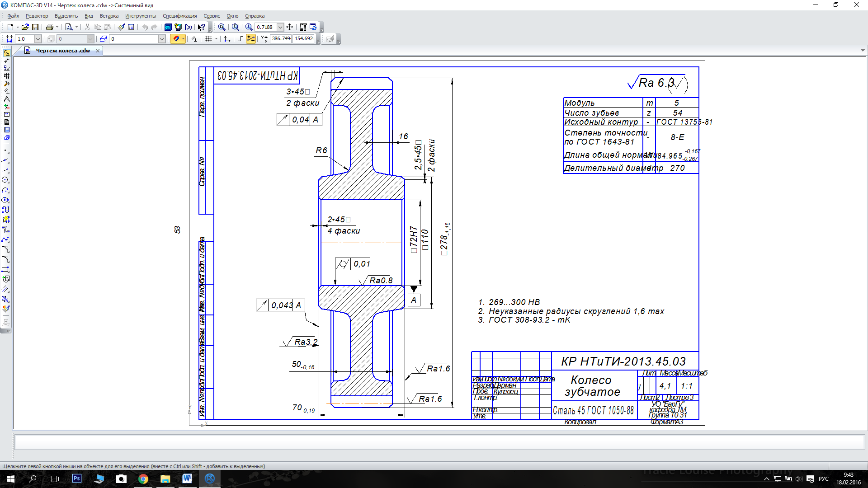Open the Сервис menu
Viewport: 868px width, 488px height.
[212, 16]
